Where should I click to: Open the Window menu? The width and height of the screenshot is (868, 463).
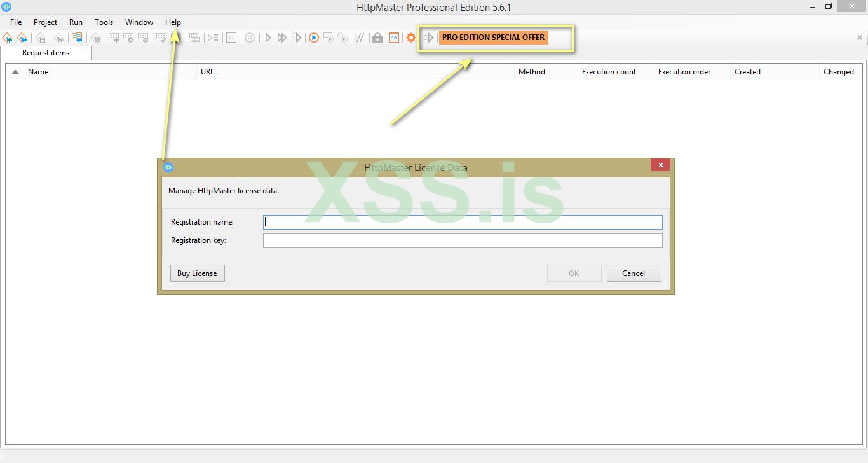[x=139, y=22]
